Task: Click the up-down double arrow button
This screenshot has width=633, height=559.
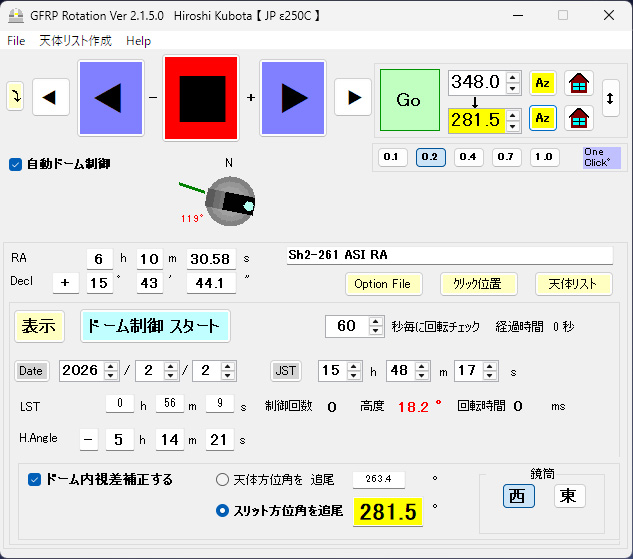Action: click(610, 98)
